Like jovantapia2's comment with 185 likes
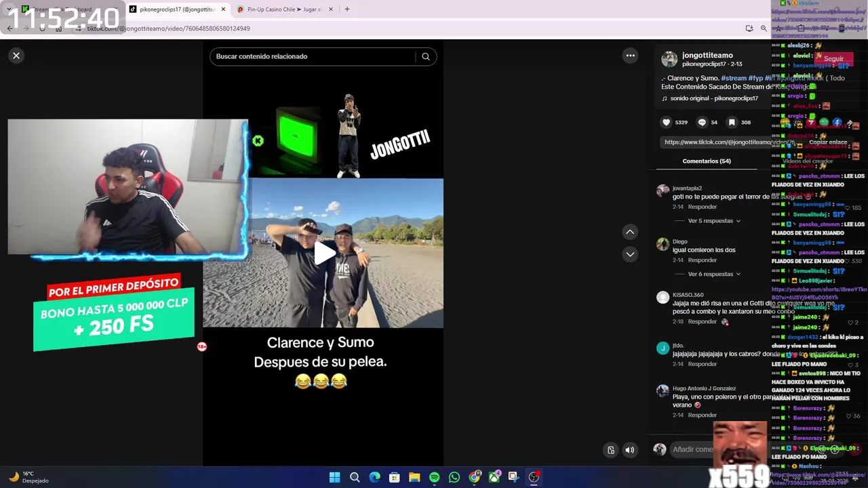Viewport: 868px width, 488px height. (x=848, y=207)
